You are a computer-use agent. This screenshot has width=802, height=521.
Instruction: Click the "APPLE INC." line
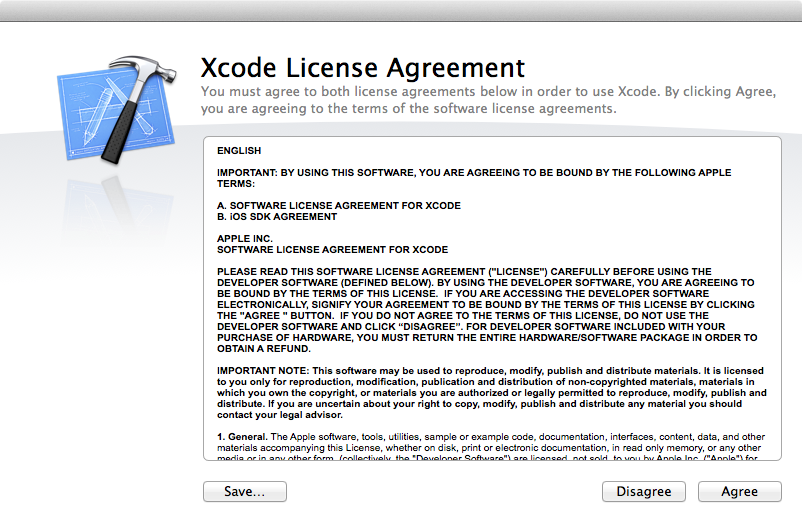(245, 239)
